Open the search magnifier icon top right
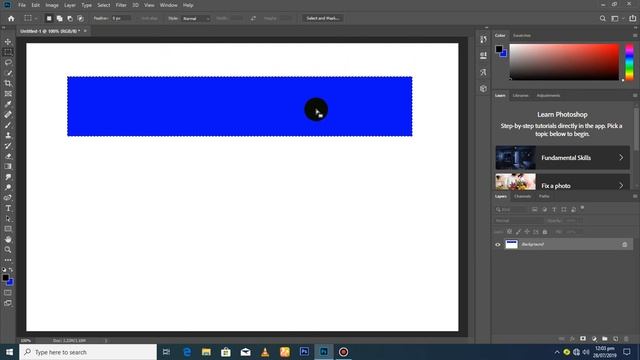Viewport: 640px width, 360px height. [x=602, y=18]
